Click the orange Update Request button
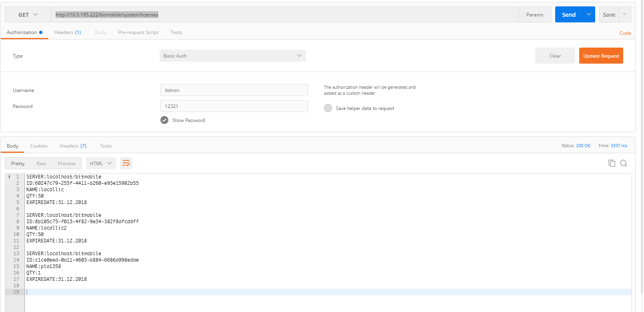Image resolution: width=644 pixels, height=312 pixels. point(601,56)
